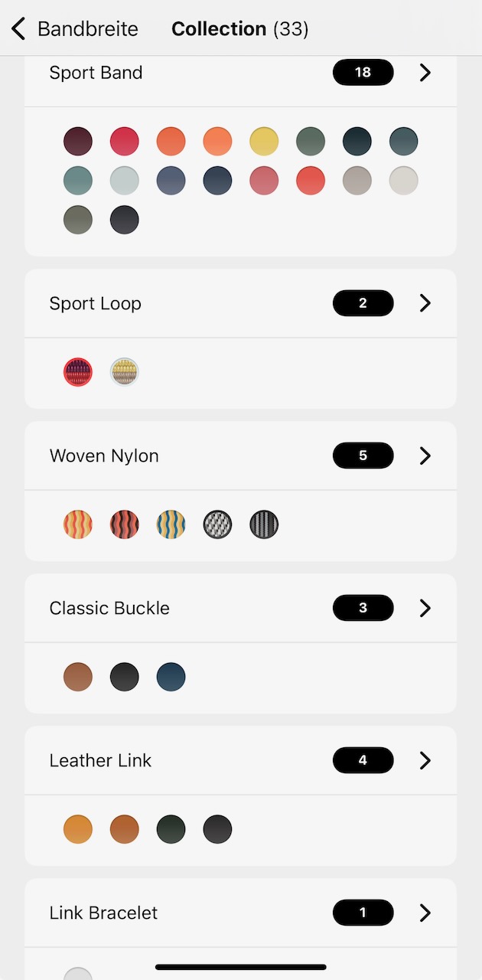Pick the orange-yellow wavy Woven Nylon band
This screenshot has width=482, height=980.
78,524
